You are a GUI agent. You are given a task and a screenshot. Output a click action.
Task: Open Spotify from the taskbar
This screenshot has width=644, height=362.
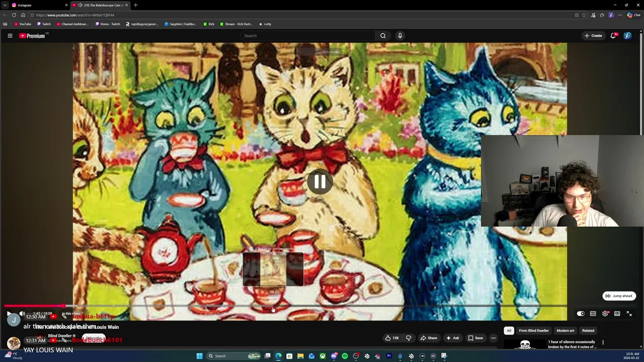coord(345,356)
